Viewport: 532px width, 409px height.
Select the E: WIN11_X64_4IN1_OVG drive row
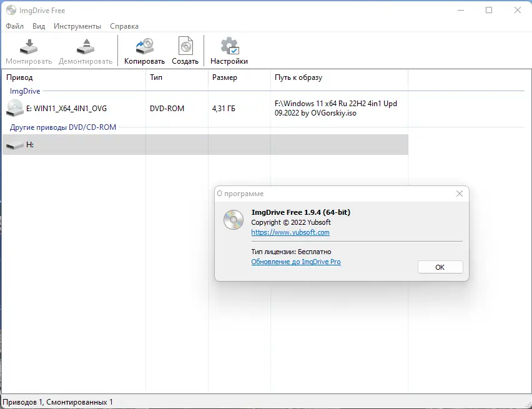205,108
